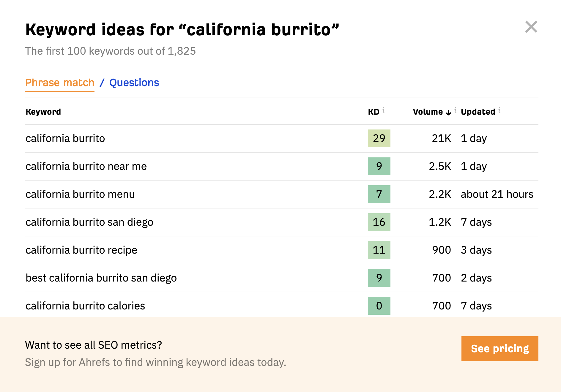This screenshot has height=392, width=561.
Task: Click the See pricing button
Action: click(x=500, y=349)
